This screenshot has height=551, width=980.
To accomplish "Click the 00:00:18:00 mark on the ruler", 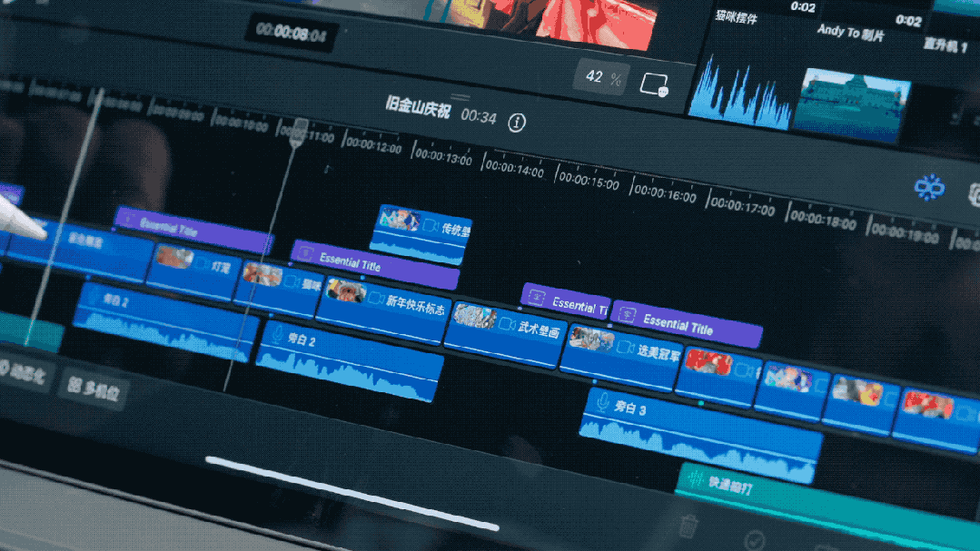I will [823, 219].
